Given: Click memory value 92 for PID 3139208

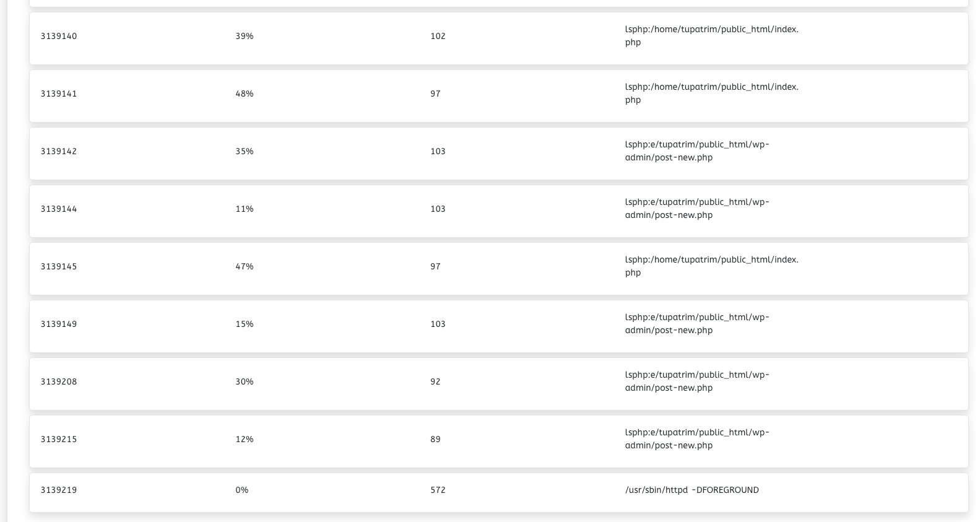Looking at the screenshot, I should [x=435, y=381].
